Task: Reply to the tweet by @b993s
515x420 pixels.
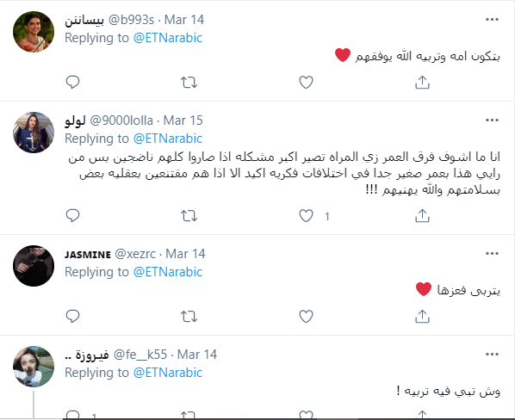Action: coord(72,82)
